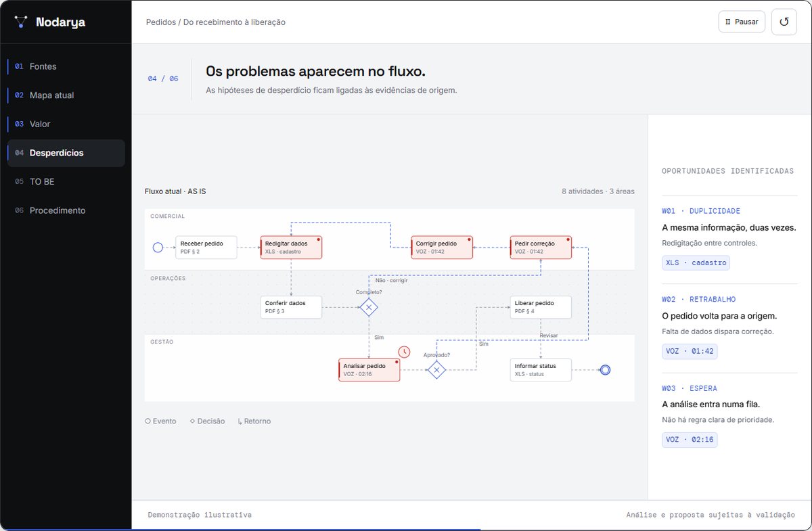
Task: Select the 04 Desperdícios step
Action: pos(66,153)
